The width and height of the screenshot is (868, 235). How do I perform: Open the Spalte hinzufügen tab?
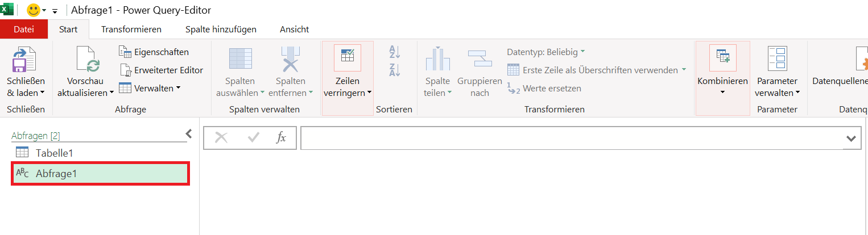tap(221, 29)
